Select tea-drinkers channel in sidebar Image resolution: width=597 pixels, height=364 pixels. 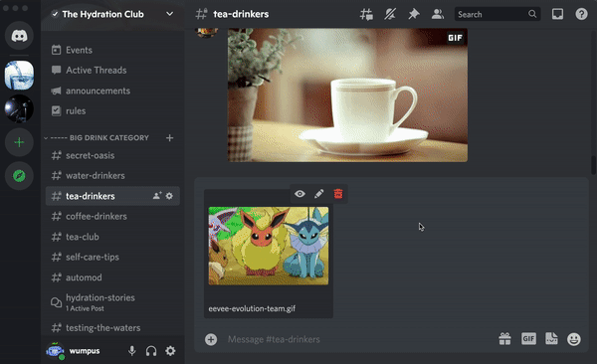[111, 196]
